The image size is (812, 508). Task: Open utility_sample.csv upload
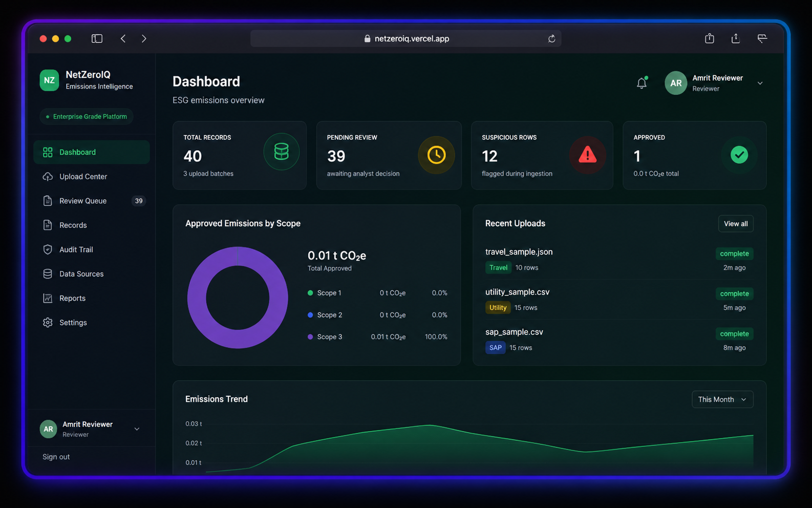point(517,292)
